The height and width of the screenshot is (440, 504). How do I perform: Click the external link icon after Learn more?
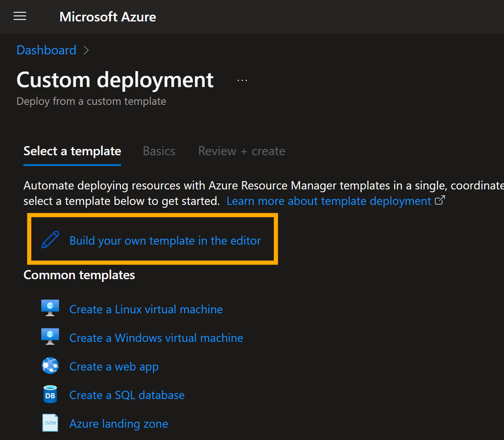tap(440, 201)
